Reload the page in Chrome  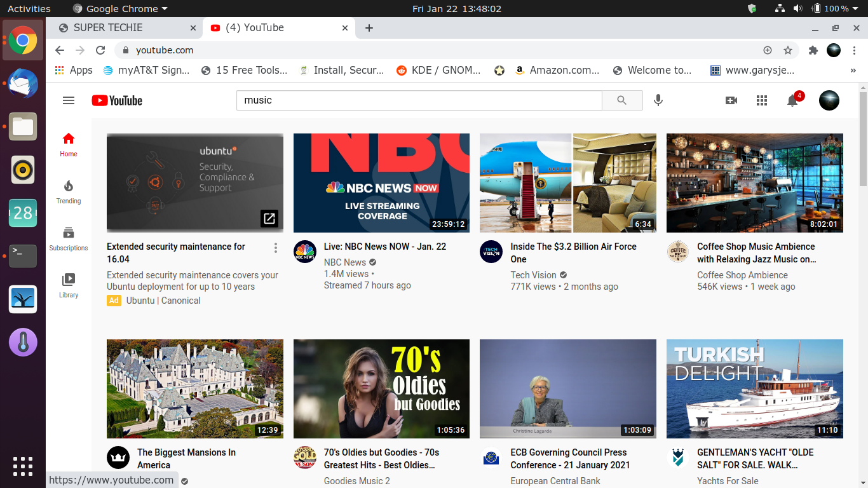pyautogui.click(x=100, y=50)
